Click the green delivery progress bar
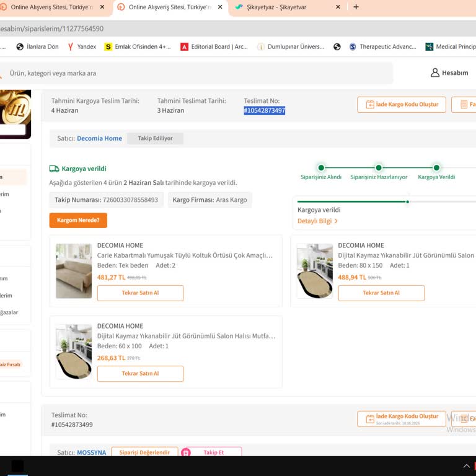Viewport: 476px width, 476px height. [x=353, y=201]
